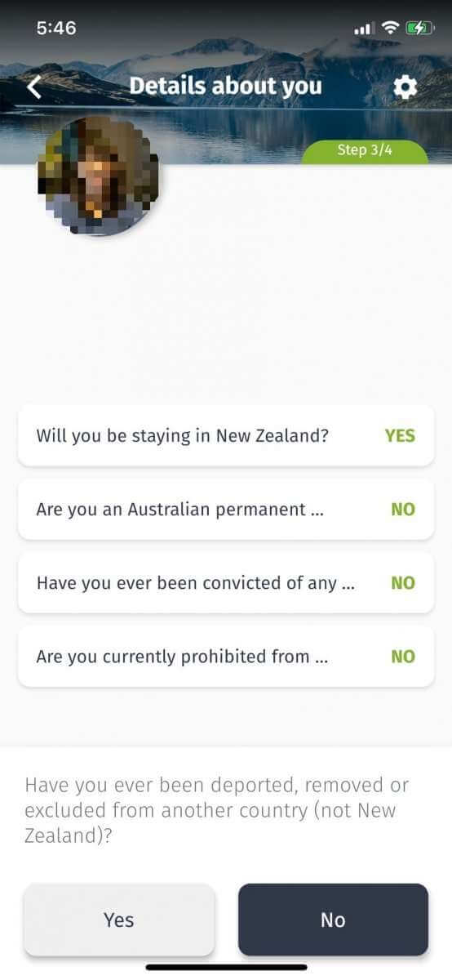Screen dimensions: 452x980
Task: Open settings via the gear icon
Action: [405, 87]
